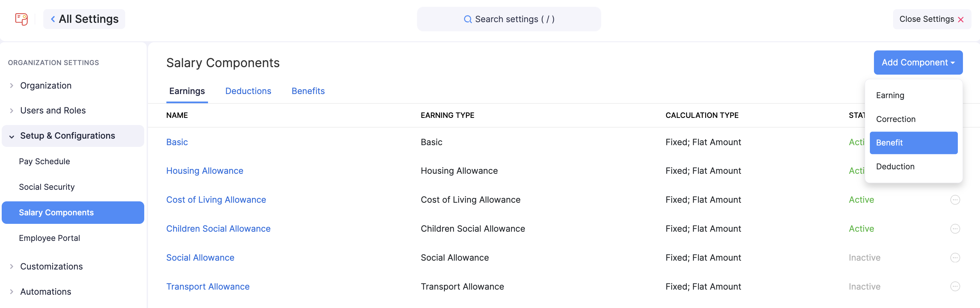Select Benefit from the Add Component menu
The image size is (980, 308).
click(914, 143)
